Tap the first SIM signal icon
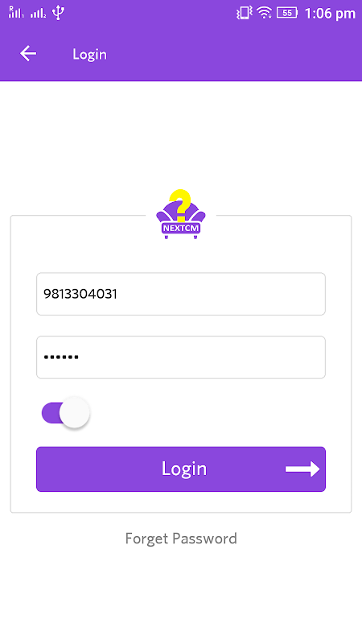The width and height of the screenshot is (362, 644). coord(16,12)
